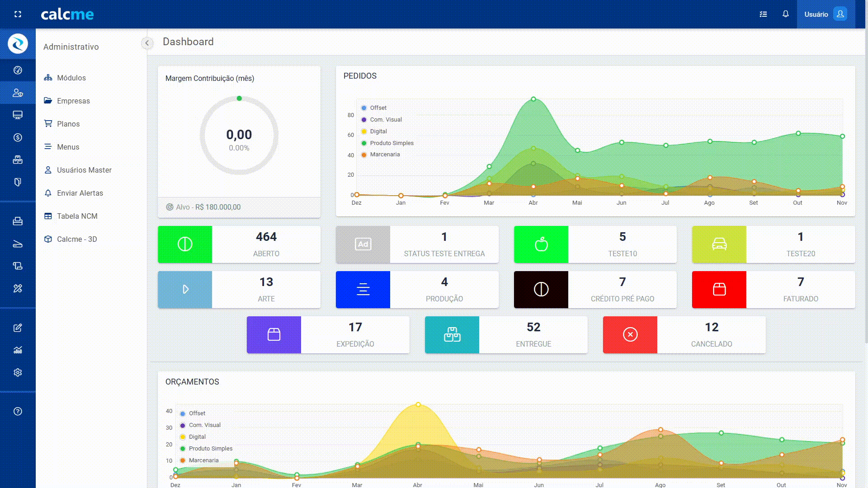The height and width of the screenshot is (488, 868).
Task: Open the notifications bell icon
Action: click(786, 14)
